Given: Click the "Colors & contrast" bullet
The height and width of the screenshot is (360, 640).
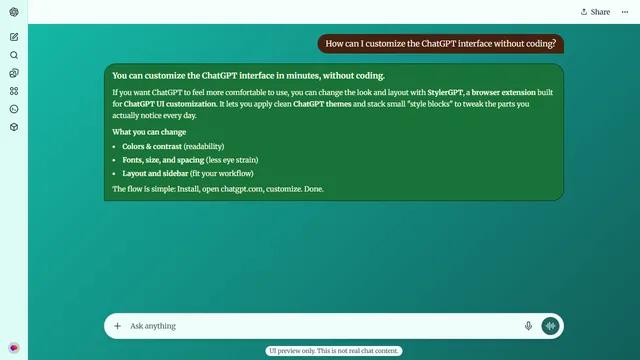Looking at the screenshot, I should click(x=173, y=147).
